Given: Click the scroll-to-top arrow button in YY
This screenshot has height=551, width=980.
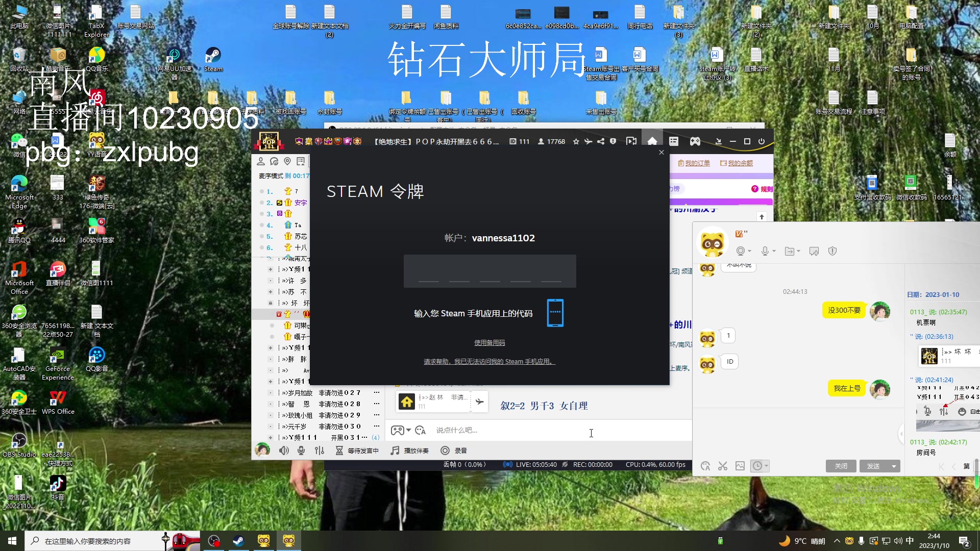Looking at the screenshot, I should click(762, 217).
